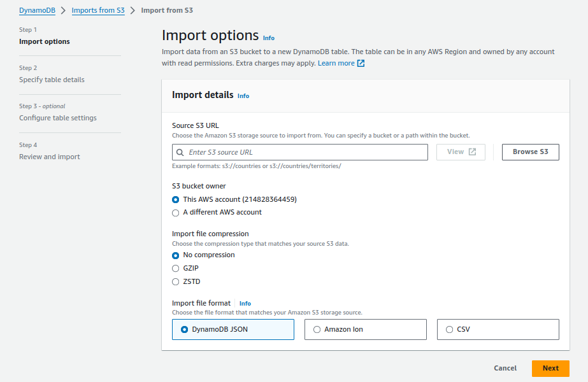Click the search magnifier icon in S3 URL field
The width and height of the screenshot is (588, 382).
(x=180, y=152)
